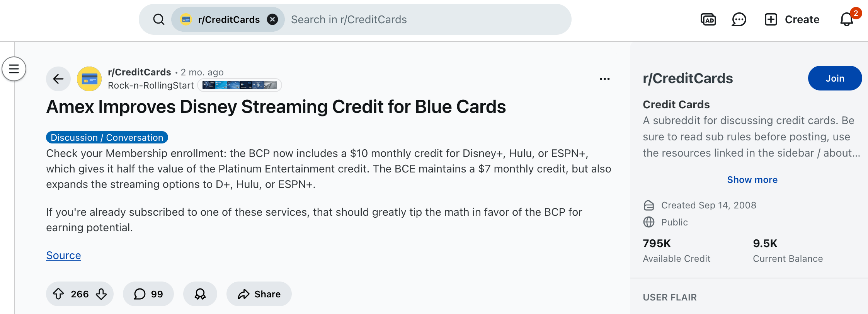Open Rock-n-RollingStart user profile

[x=151, y=85]
